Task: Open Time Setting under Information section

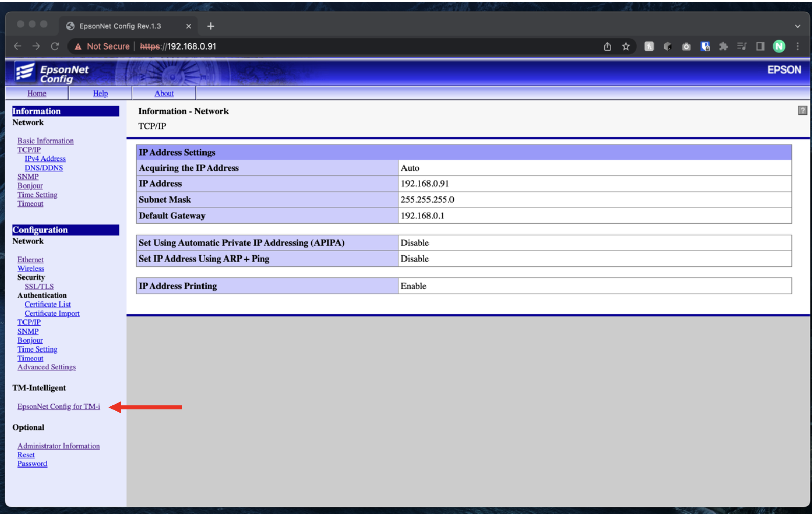Action: coord(37,195)
